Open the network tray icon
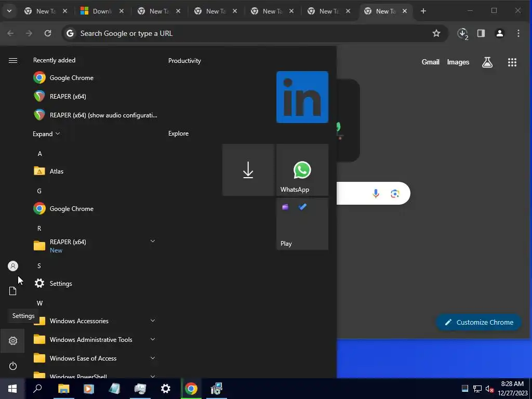The width and height of the screenshot is (532, 399). [x=477, y=389]
